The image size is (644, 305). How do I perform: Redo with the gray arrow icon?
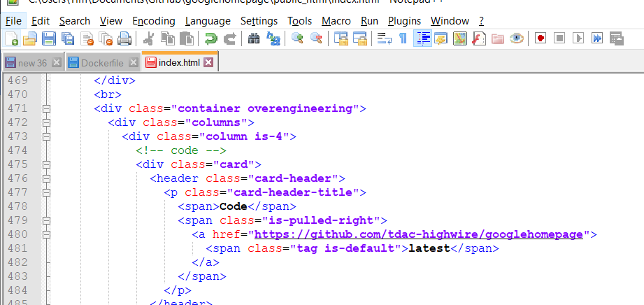click(229, 38)
